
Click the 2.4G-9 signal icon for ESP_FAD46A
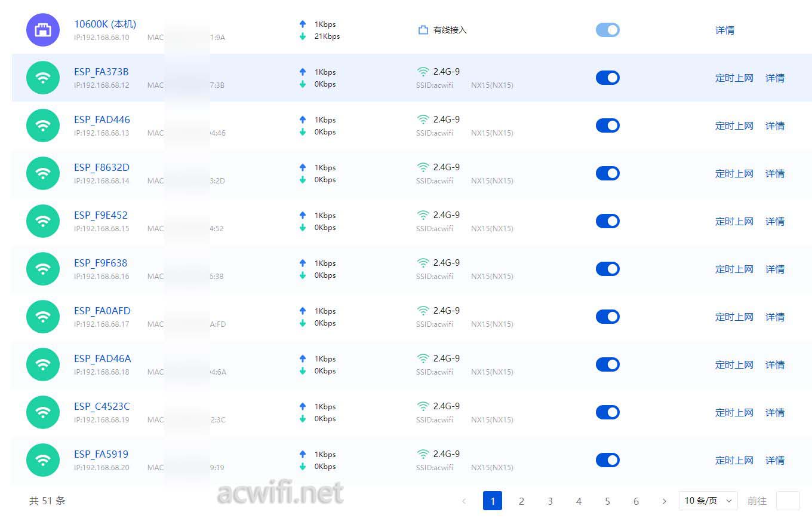coord(423,358)
